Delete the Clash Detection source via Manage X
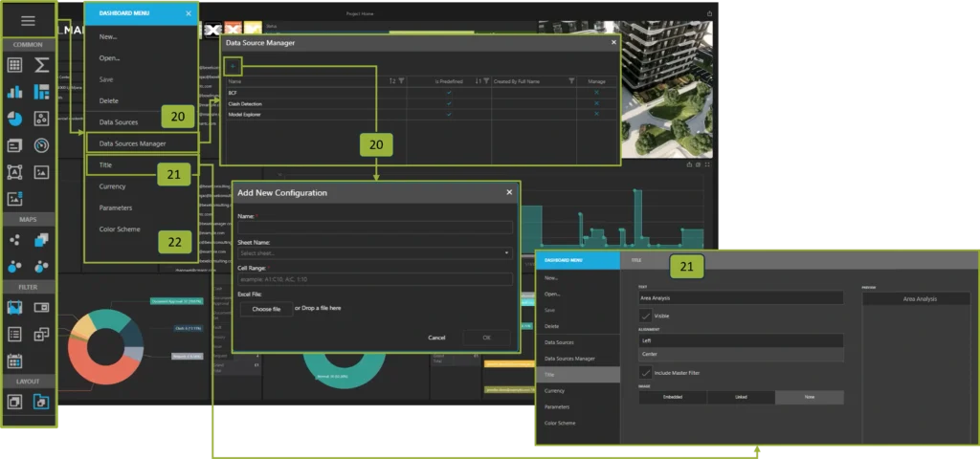Image resolution: width=980 pixels, height=459 pixels. click(596, 103)
